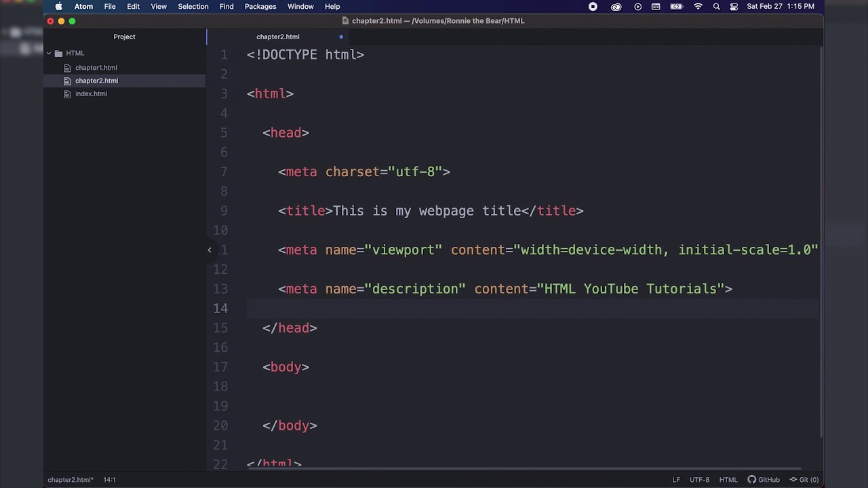Open index.html in tree view

(x=91, y=94)
